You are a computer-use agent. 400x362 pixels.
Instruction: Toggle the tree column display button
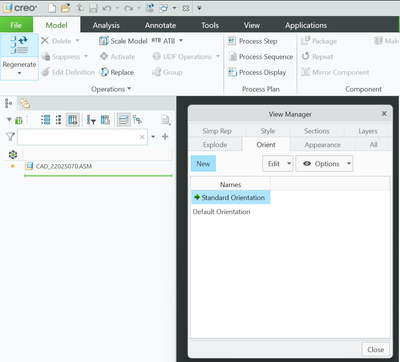click(73, 120)
